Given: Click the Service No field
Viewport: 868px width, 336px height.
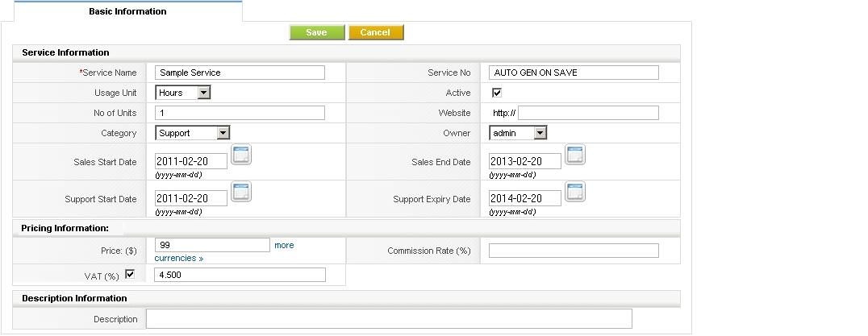Looking at the screenshot, I should 574,73.
